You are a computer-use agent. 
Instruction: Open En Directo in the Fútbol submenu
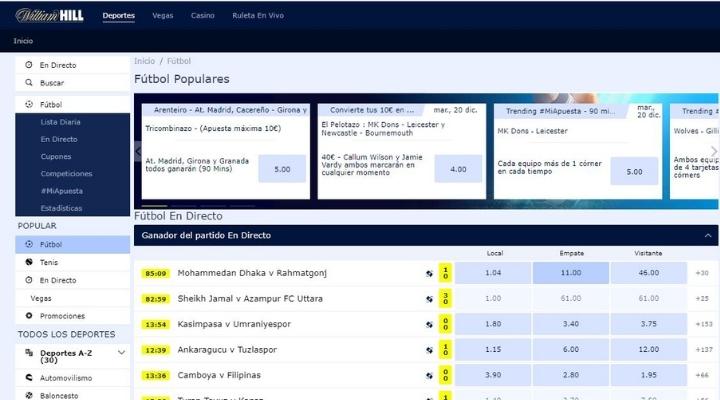click(59, 139)
